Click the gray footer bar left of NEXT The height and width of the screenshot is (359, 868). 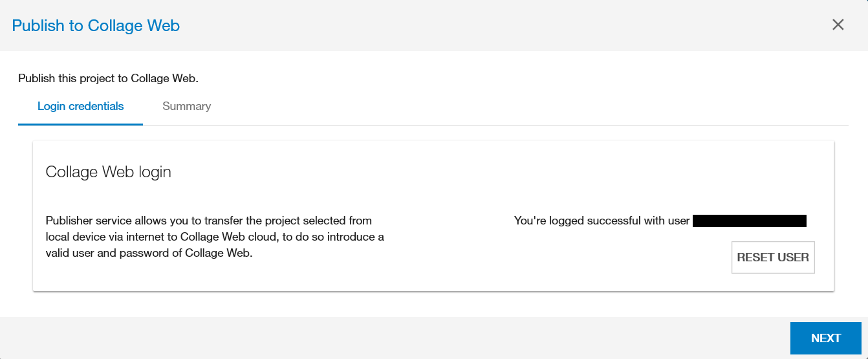click(388, 338)
